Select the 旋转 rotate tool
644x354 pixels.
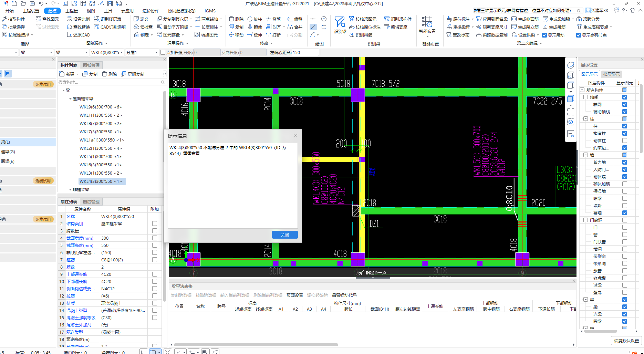click(x=255, y=19)
